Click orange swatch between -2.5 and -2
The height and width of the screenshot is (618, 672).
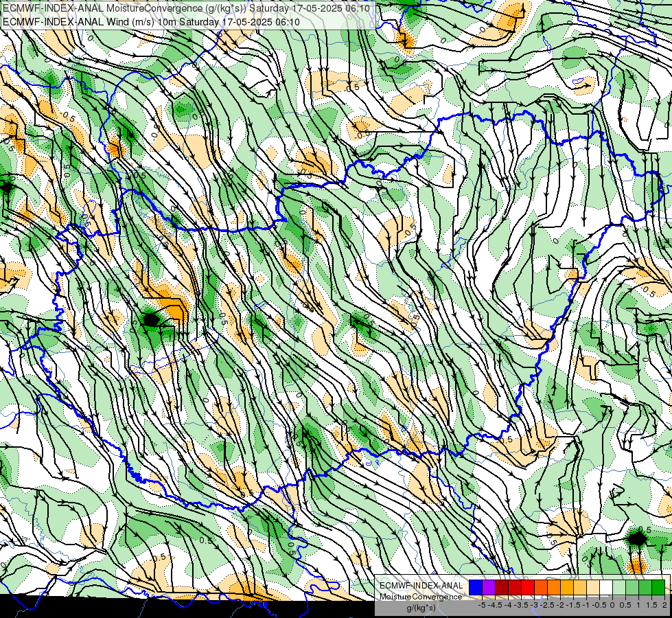click(x=554, y=587)
